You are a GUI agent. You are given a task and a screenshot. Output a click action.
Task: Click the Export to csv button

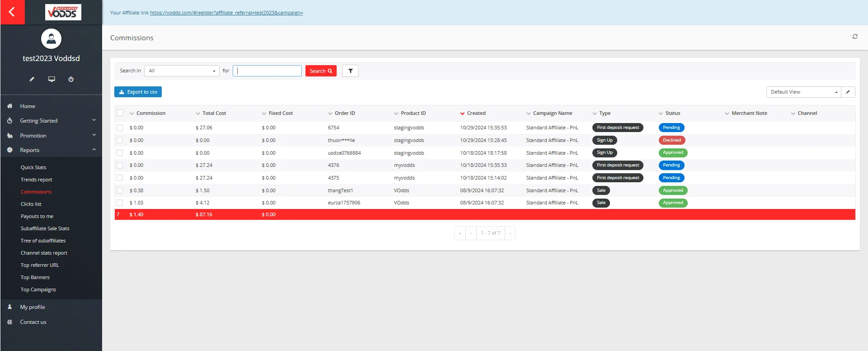(138, 92)
